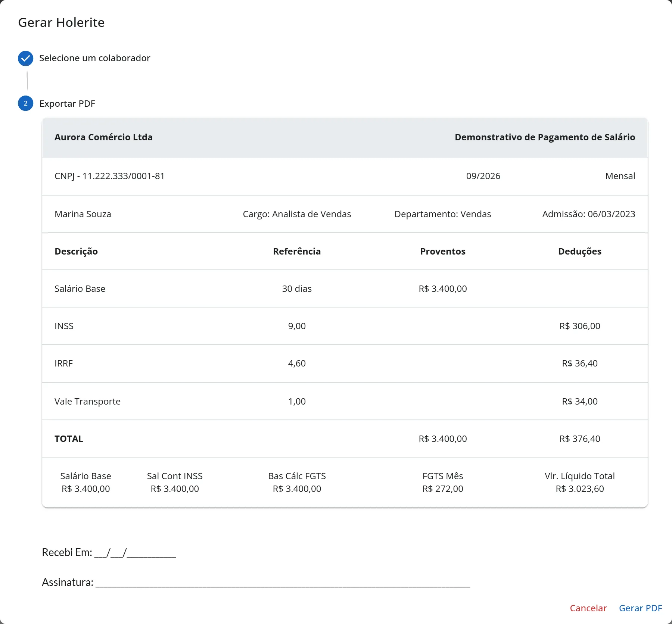Click total deductions 'R$ 376,40'
672x624 pixels.
click(580, 439)
